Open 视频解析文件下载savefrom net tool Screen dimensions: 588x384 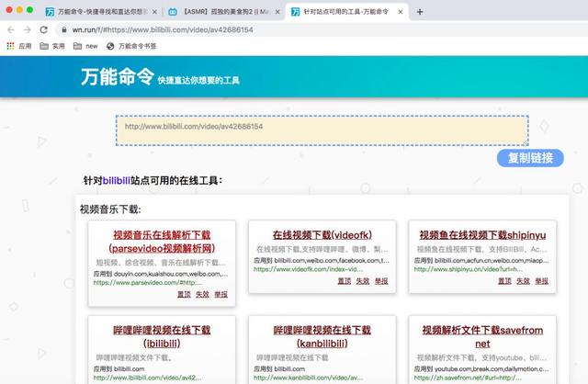(x=482, y=337)
